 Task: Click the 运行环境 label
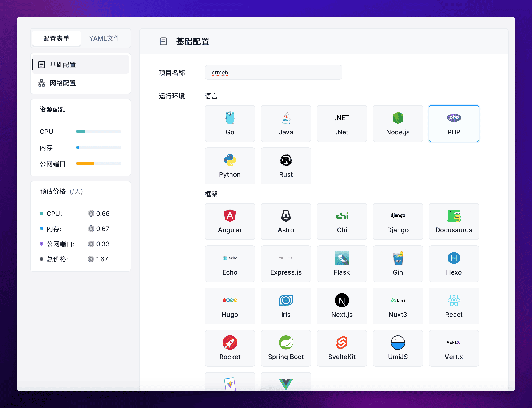[x=172, y=96]
